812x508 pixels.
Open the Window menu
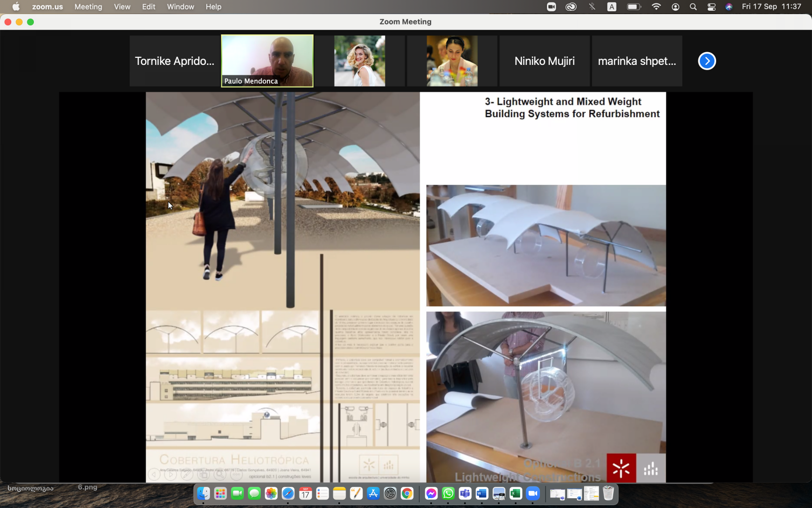click(180, 7)
